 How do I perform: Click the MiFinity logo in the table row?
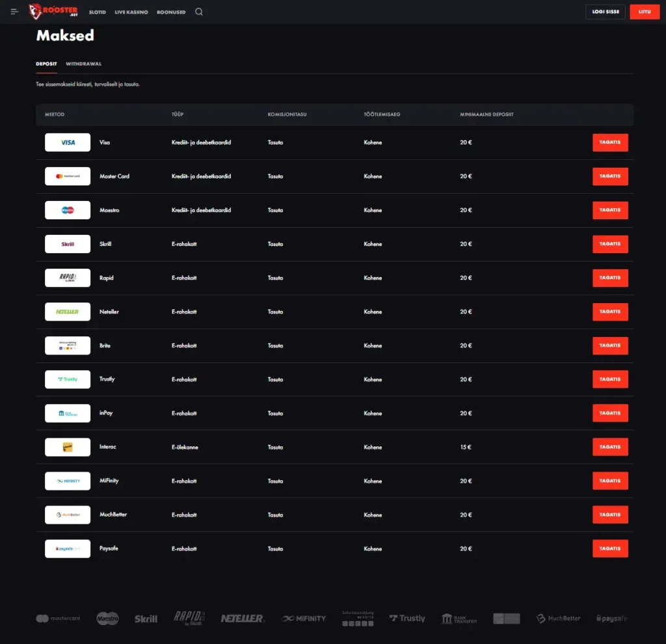[x=68, y=481]
